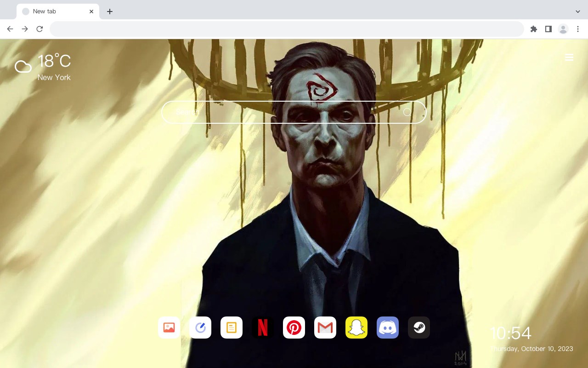Screen dimensions: 588x368
Task: Reload the current page
Action: pos(40,29)
